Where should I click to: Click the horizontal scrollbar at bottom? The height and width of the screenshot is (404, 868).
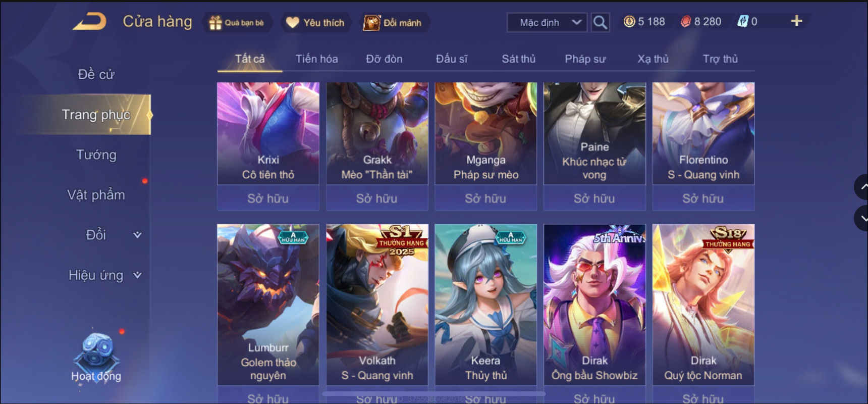coord(434,393)
